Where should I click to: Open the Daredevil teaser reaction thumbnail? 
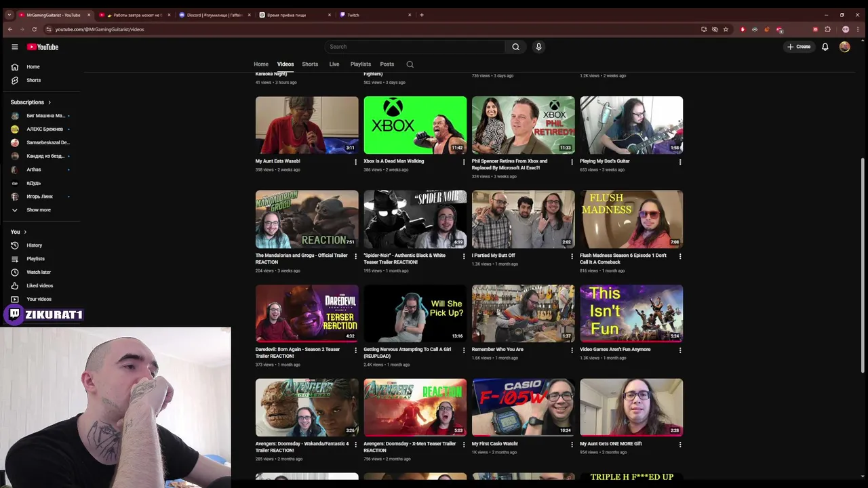coord(307,313)
